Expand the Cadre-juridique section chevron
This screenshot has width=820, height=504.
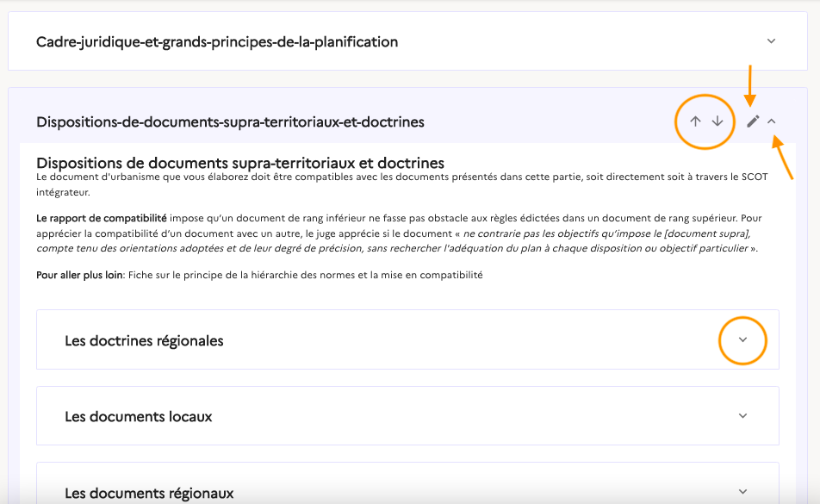click(x=772, y=40)
